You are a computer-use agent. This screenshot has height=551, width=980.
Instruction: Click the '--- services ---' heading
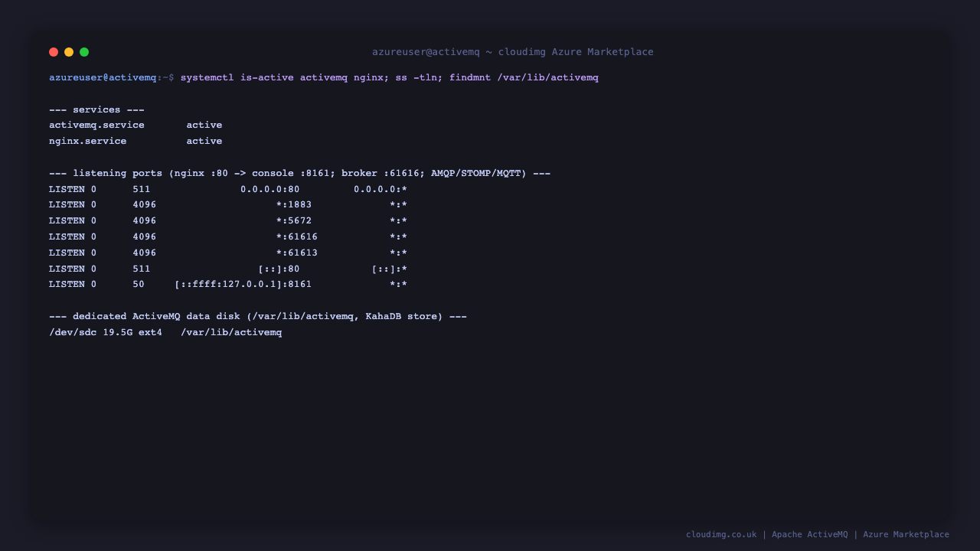point(96,109)
